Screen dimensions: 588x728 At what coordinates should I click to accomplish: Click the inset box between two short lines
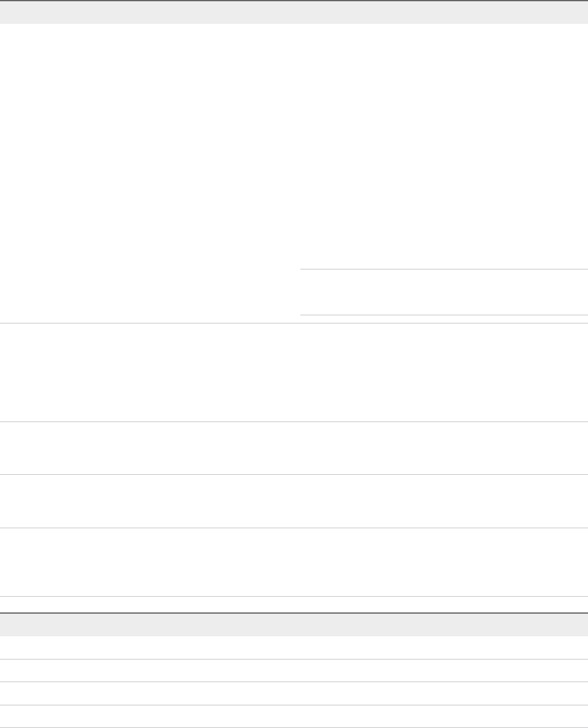[444, 292]
